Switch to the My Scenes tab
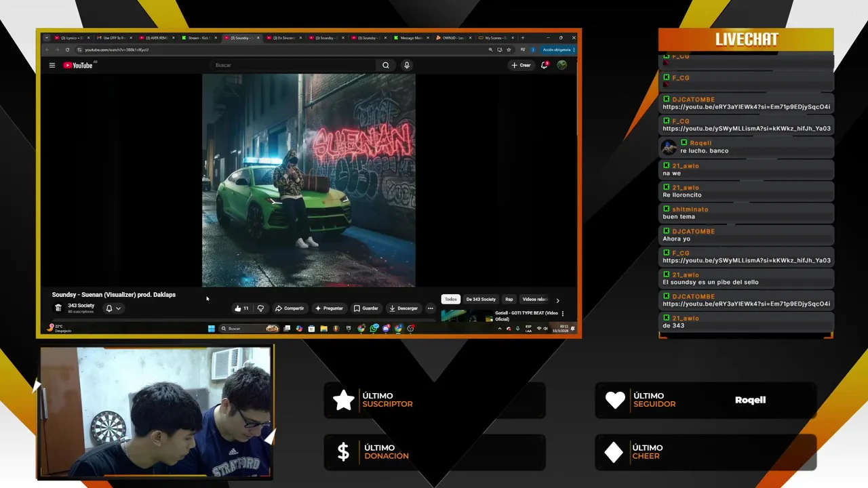This screenshot has height=488, width=868. 495,38
